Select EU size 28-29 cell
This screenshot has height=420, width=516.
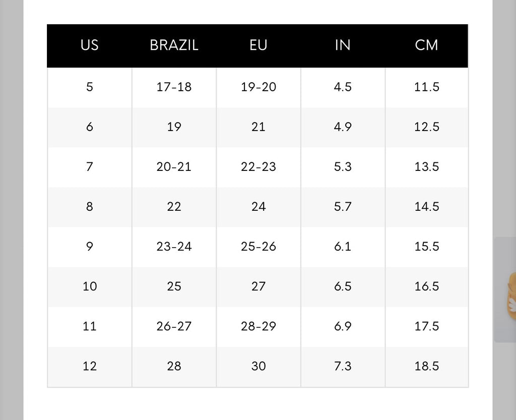coord(259,326)
